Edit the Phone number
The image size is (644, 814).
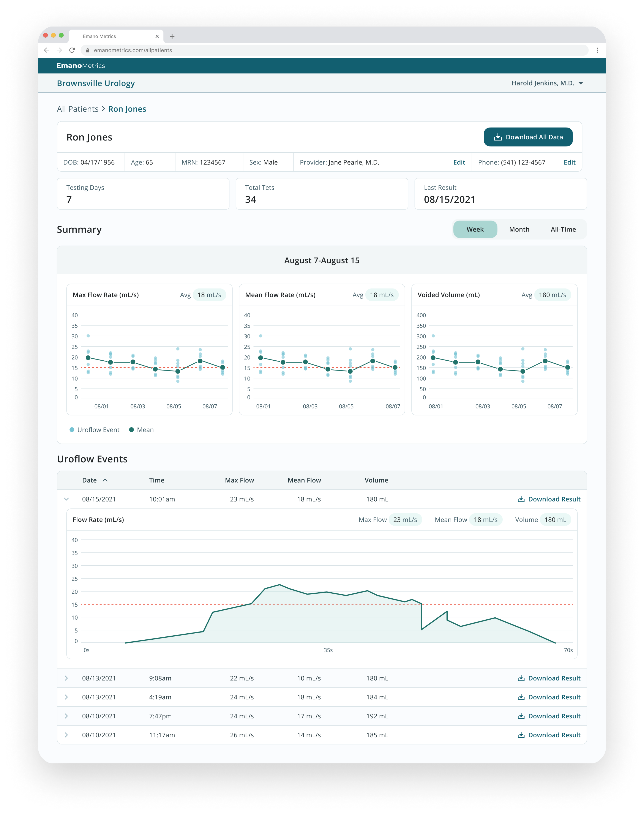[569, 162]
